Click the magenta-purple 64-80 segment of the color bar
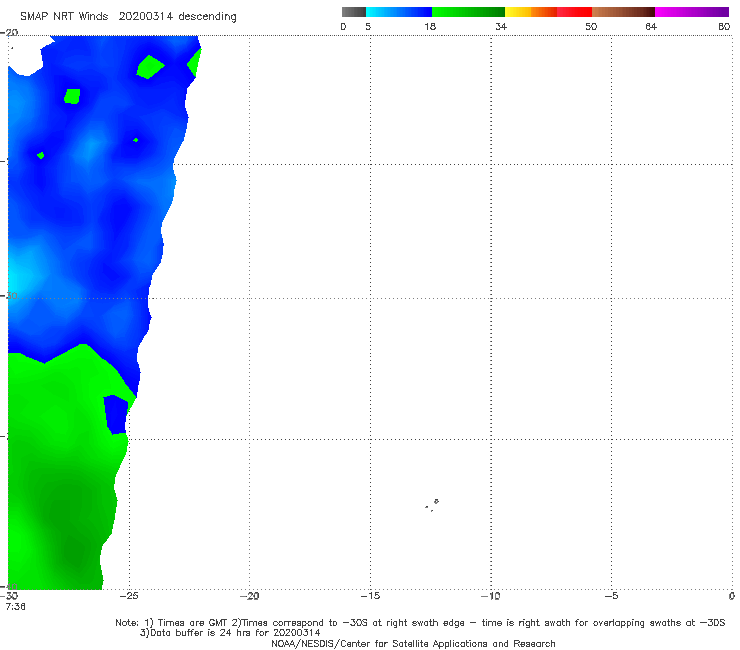This screenshot has height=650, width=740. pyautogui.click(x=692, y=12)
